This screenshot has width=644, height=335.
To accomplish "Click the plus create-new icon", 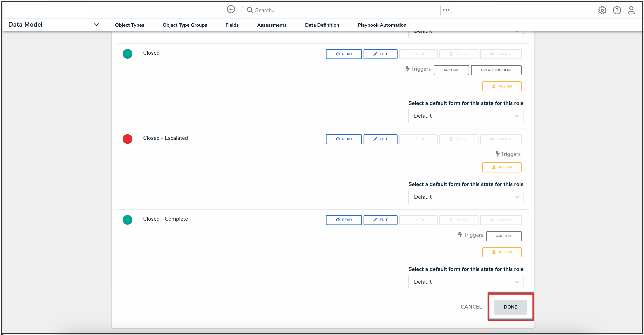I will tap(231, 9).
